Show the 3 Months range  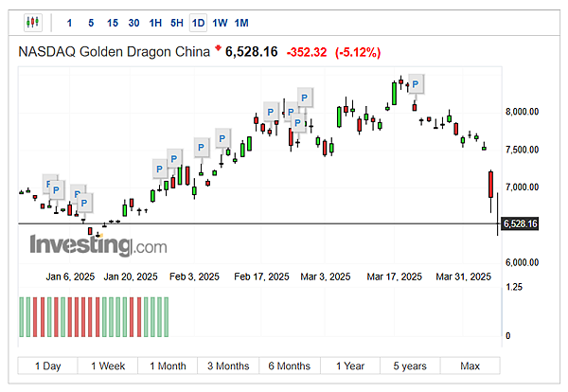tap(228, 365)
